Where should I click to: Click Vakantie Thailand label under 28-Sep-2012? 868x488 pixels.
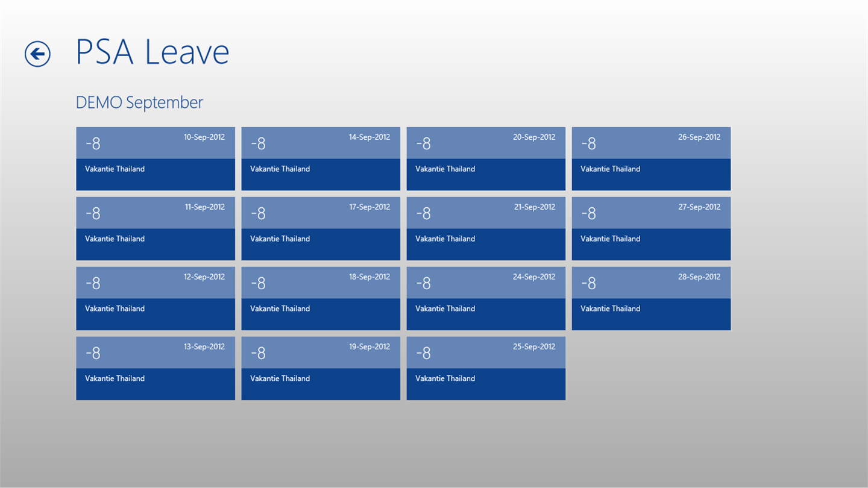610,308
